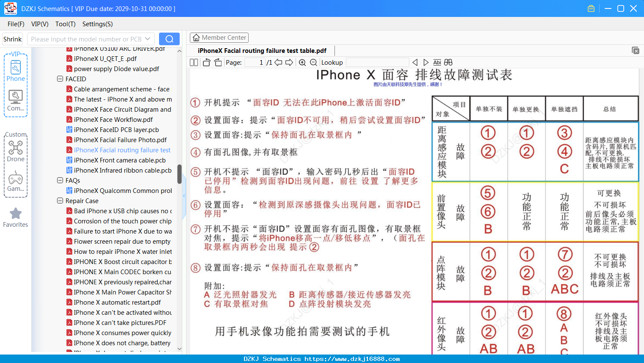Open IPhone X consumes power quickly file
This screenshot has width=644, height=363.
(x=119, y=333)
